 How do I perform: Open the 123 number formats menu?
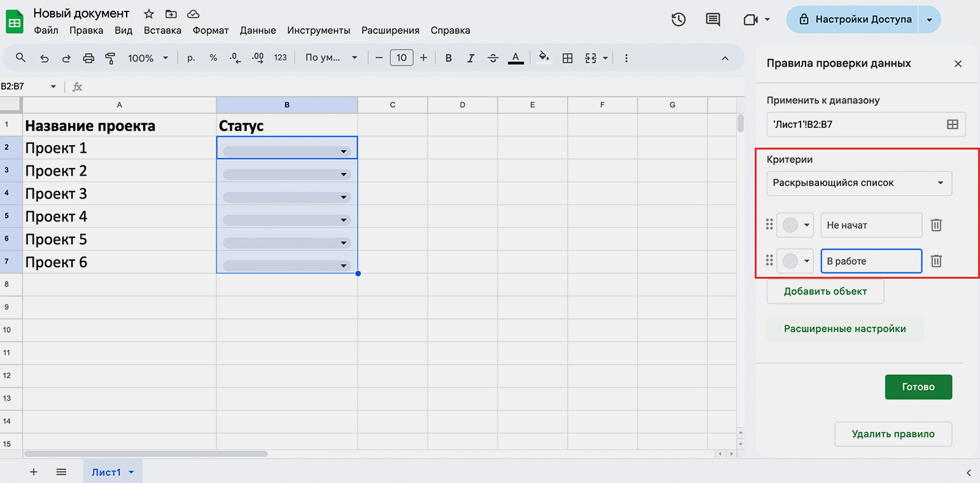coord(281,58)
